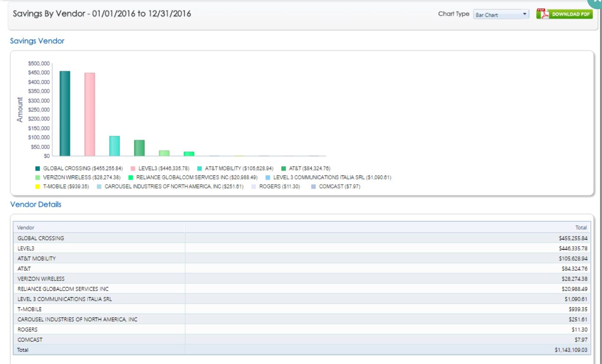The image size is (602, 364).
Task: Click the Verizon Wireless bar in chart
Action: [x=164, y=153]
